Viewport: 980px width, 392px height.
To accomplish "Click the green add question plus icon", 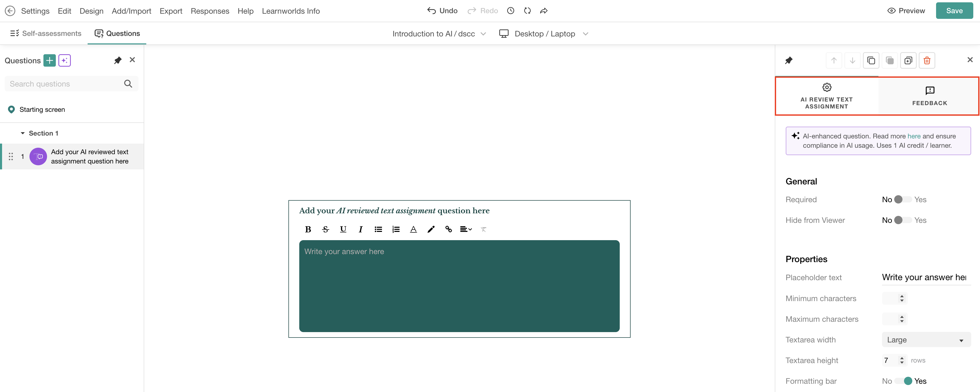I will point(49,60).
